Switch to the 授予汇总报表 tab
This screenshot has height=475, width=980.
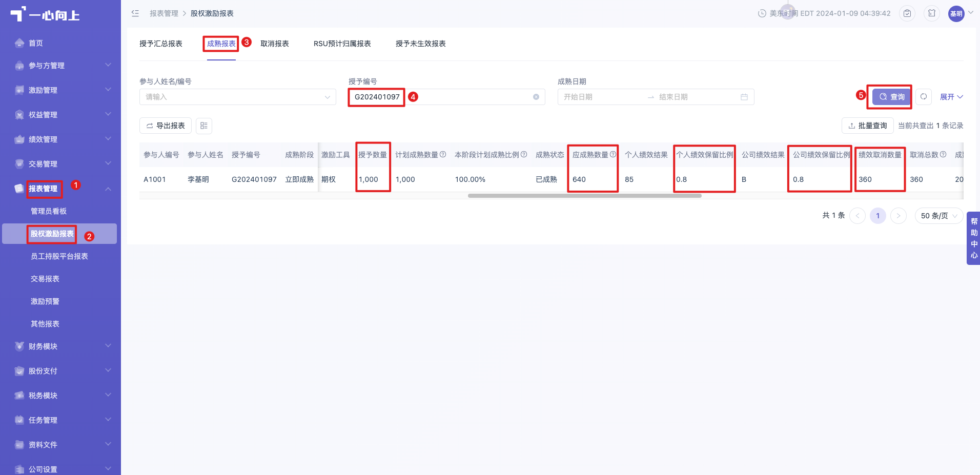pos(161,44)
